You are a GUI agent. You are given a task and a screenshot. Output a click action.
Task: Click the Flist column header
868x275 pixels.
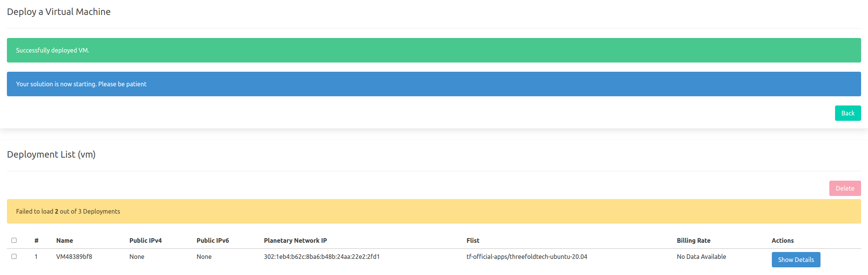pos(473,240)
